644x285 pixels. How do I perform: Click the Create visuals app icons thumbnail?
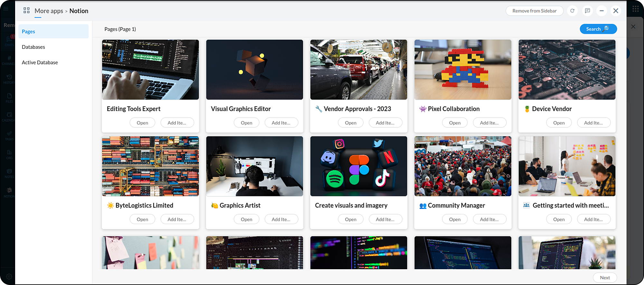[x=359, y=166]
